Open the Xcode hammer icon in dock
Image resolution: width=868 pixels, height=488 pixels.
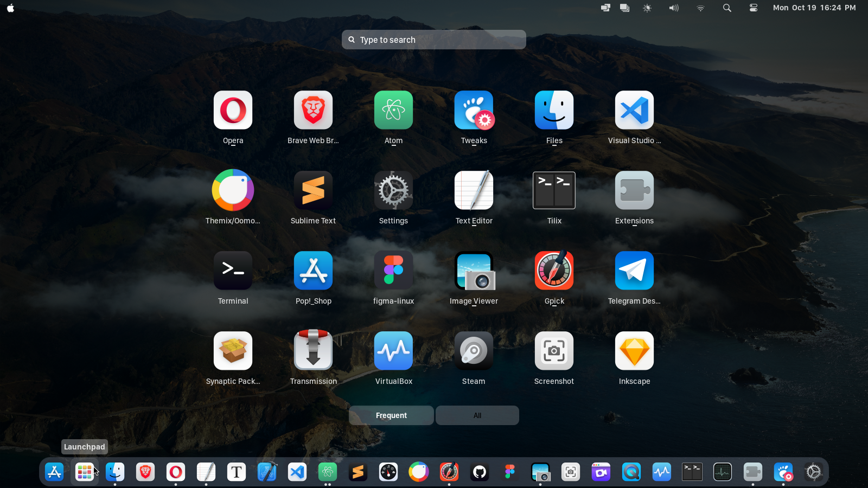coord(267,472)
